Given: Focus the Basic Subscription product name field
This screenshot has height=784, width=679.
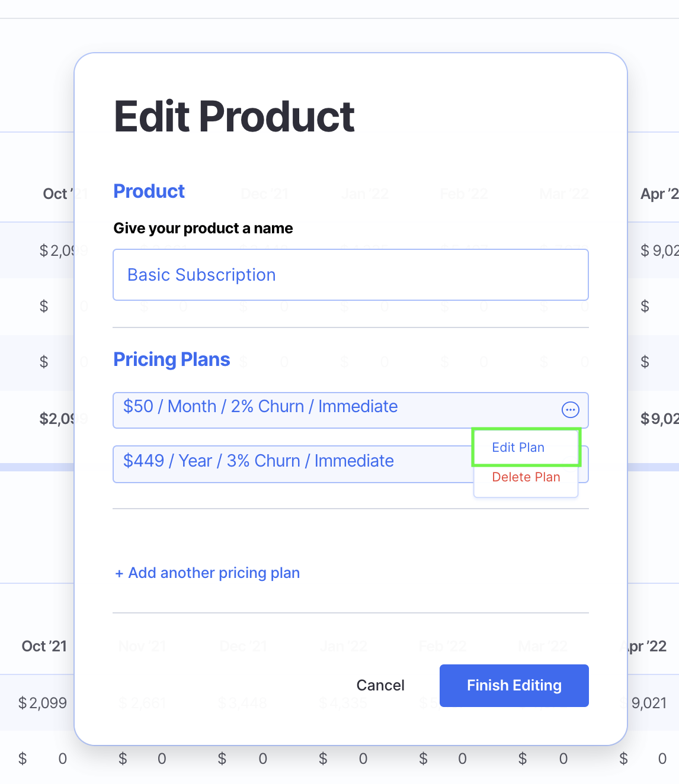Looking at the screenshot, I should pos(350,275).
